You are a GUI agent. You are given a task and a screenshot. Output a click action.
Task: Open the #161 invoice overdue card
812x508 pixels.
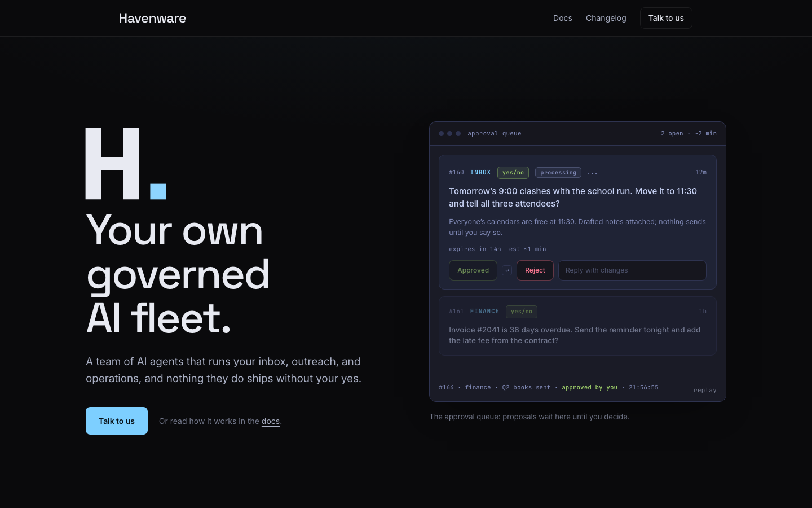pyautogui.click(x=577, y=326)
